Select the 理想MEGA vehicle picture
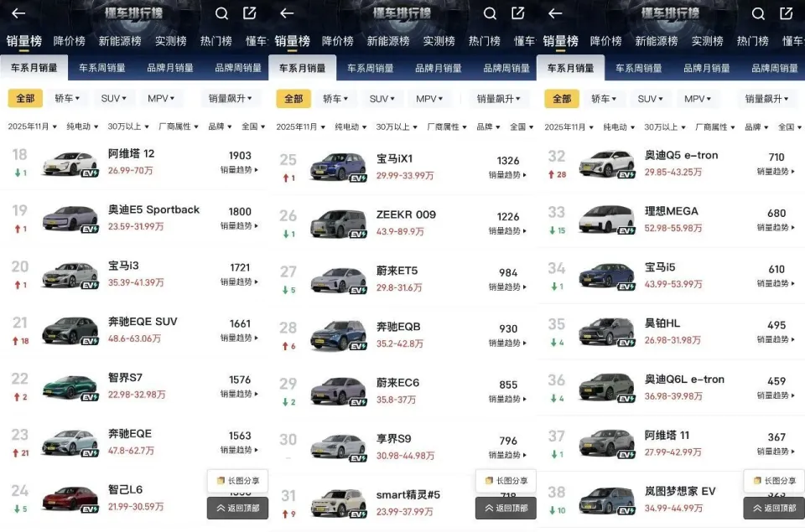The width and height of the screenshot is (805, 532). [606, 220]
